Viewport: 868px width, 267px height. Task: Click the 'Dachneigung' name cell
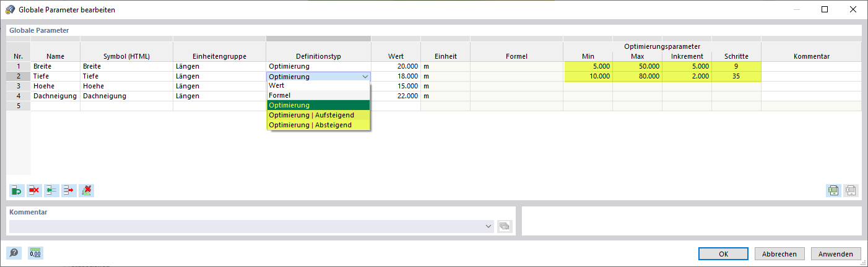[55, 96]
